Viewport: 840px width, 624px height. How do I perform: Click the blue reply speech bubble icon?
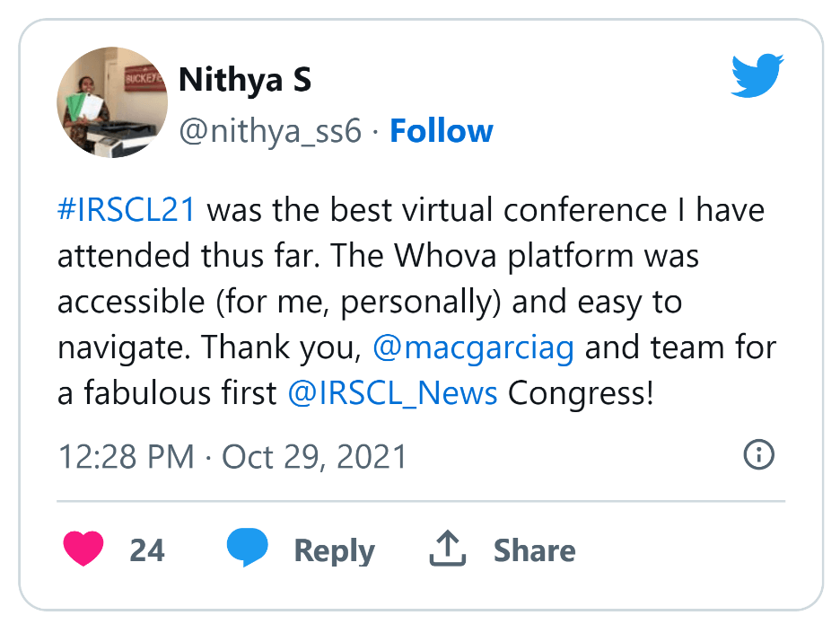point(247,548)
